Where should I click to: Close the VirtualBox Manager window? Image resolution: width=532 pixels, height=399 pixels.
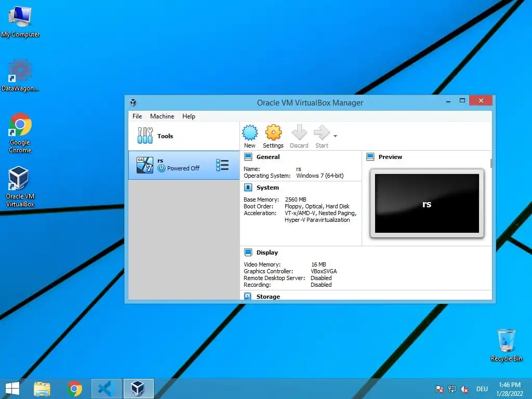481,100
